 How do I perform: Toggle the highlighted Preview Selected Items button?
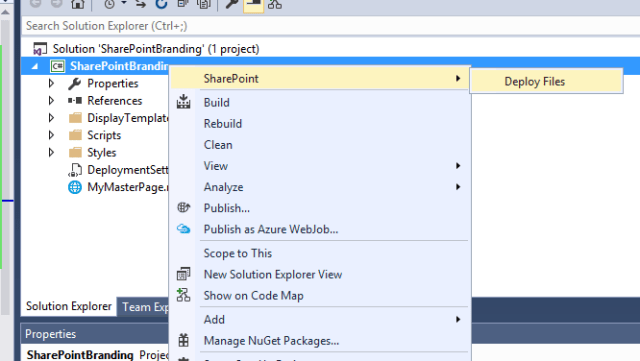(x=253, y=5)
